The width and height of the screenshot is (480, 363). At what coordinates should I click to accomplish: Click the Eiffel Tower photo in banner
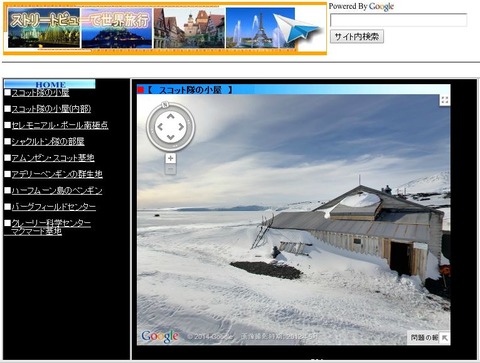point(260,28)
